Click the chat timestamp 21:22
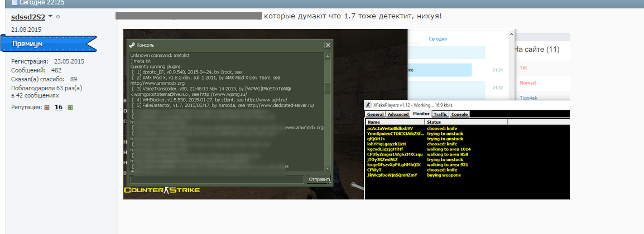644x234 pixels. point(497,87)
